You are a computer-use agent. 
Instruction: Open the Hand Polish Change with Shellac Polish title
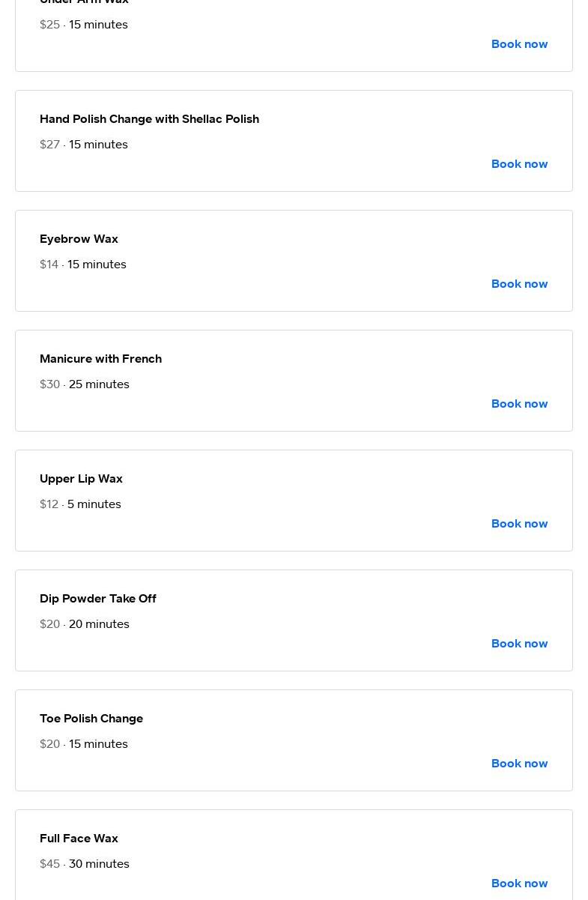coord(149,119)
